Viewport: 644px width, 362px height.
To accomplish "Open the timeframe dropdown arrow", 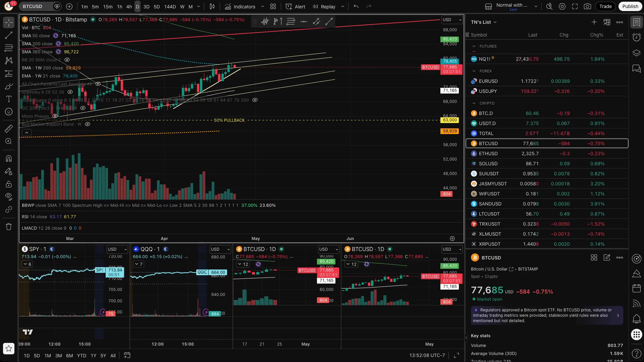I will [199, 6].
